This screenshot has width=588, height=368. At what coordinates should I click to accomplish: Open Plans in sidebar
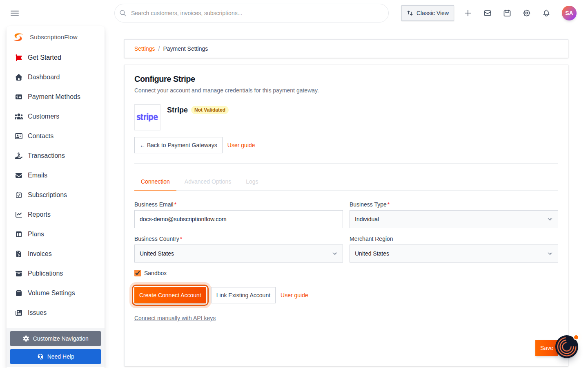point(36,234)
